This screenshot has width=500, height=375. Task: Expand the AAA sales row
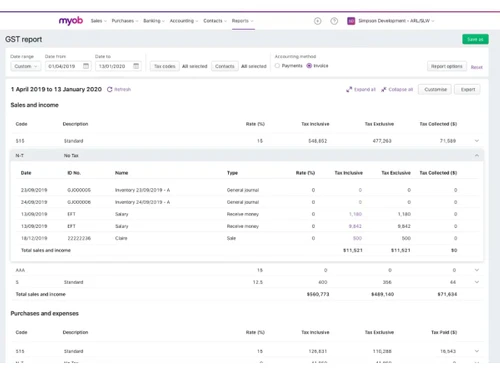pyautogui.click(x=477, y=270)
